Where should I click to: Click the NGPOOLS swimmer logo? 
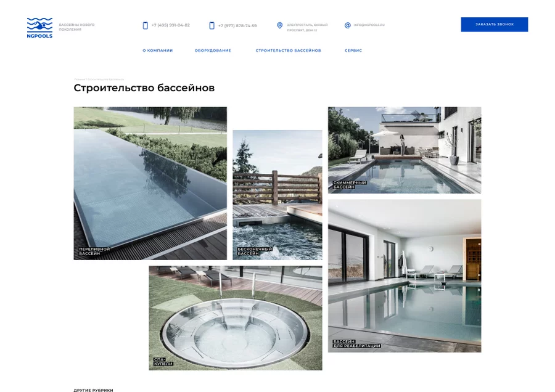pyautogui.click(x=39, y=28)
